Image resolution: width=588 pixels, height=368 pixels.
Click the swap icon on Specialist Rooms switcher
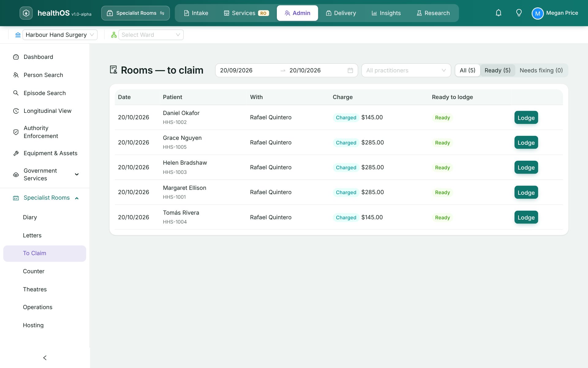(x=162, y=13)
